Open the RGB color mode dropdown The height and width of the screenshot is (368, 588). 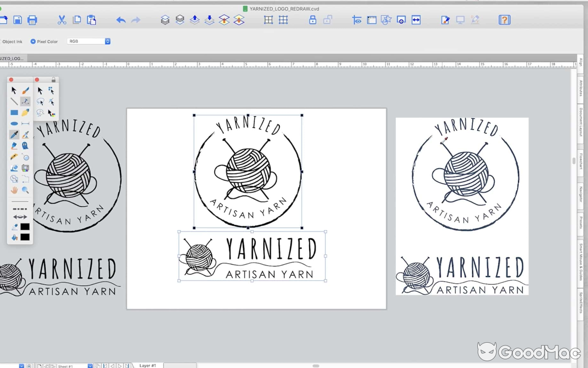point(89,41)
